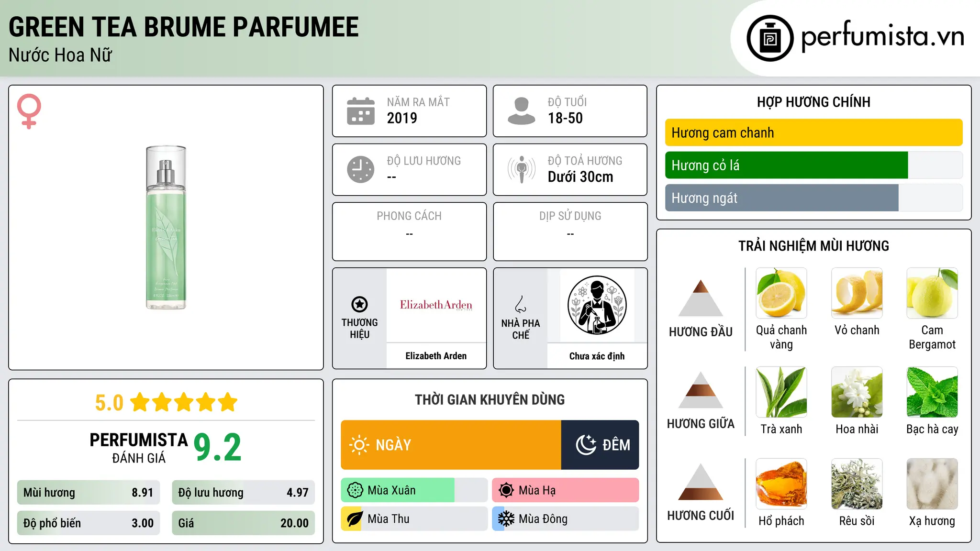The width and height of the screenshot is (980, 551).
Task: Click the age range value 18-50
Action: (565, 118)
